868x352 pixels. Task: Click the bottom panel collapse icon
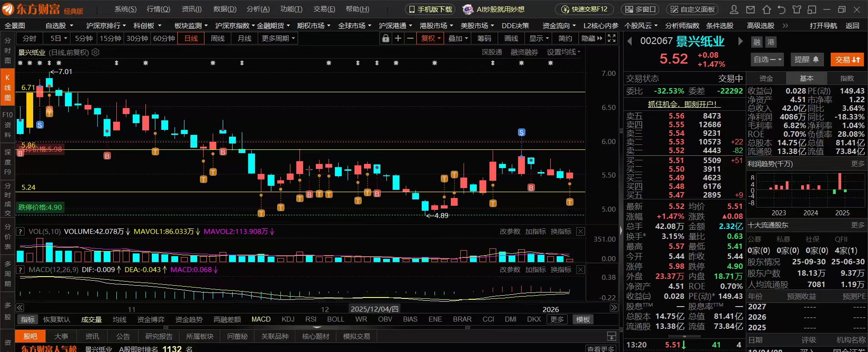612,337
